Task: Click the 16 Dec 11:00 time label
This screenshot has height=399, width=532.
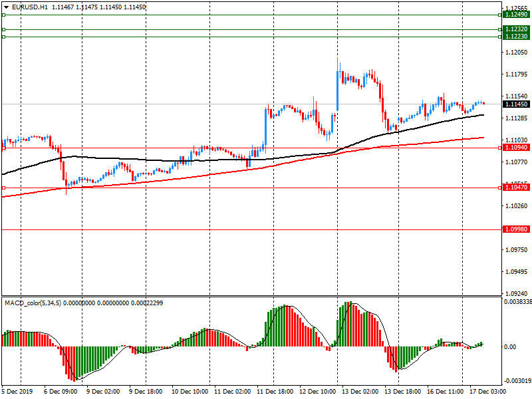Action: 445,392
